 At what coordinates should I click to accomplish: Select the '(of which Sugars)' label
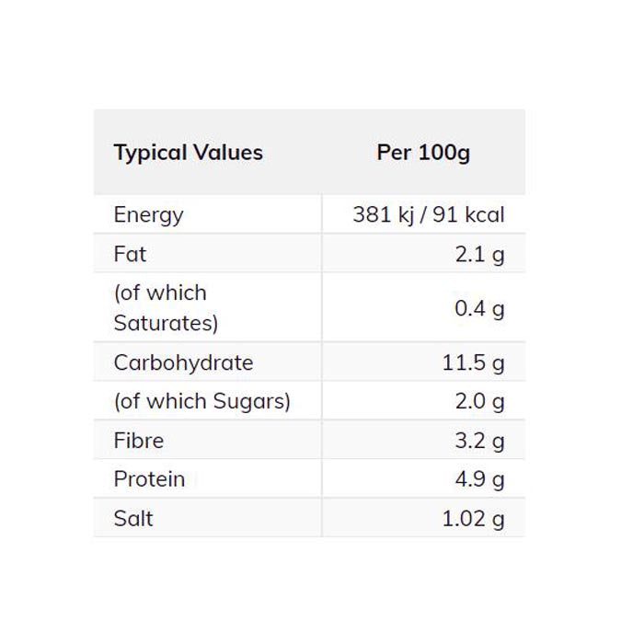(201, 401)
